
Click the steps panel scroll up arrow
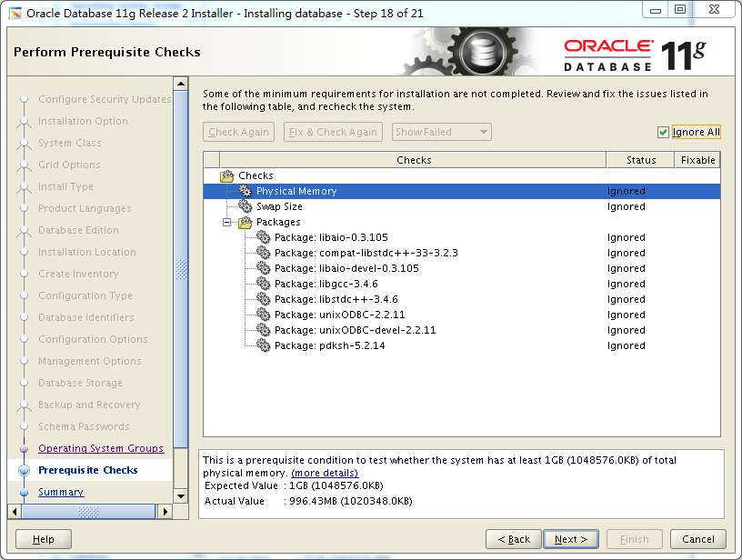[181, 85]
